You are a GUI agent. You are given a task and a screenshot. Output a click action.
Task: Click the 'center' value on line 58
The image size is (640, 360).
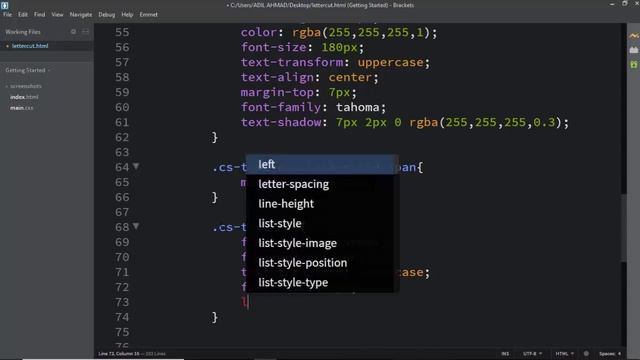(350, 78)
